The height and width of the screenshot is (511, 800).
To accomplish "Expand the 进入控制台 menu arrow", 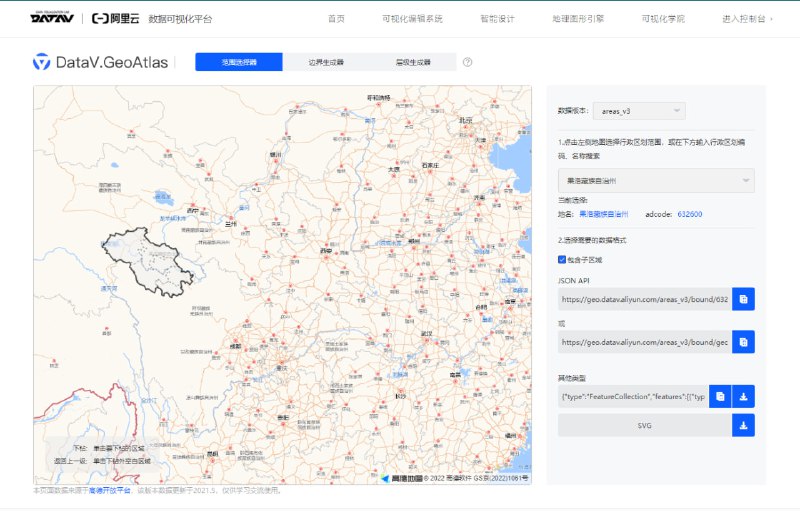I will click(771, 19).
